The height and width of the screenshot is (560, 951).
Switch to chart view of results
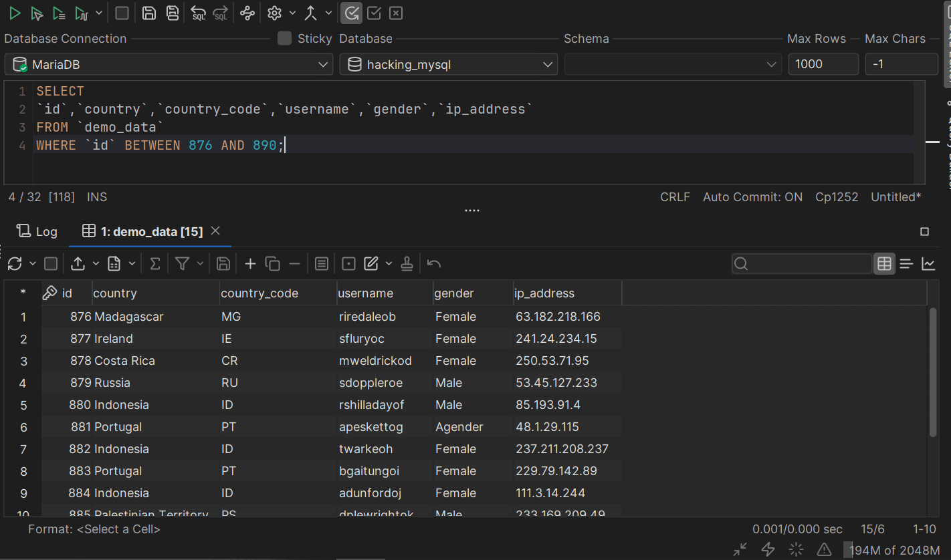928,264
